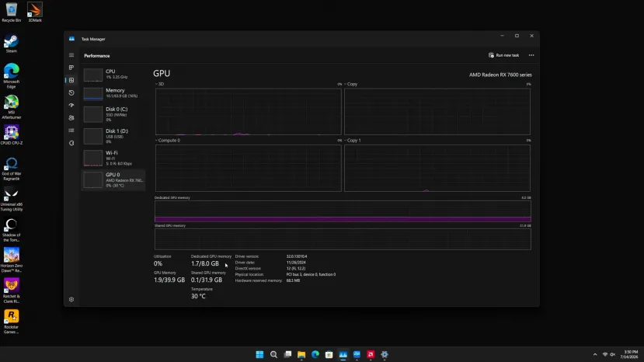Open the taskbar clock and date

pos(631,354)
